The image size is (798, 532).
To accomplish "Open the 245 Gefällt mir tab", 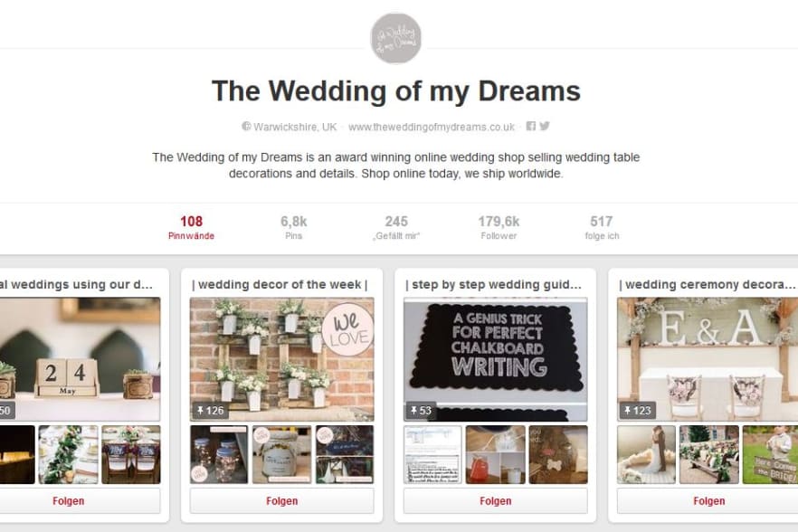I will click(396, 228).
